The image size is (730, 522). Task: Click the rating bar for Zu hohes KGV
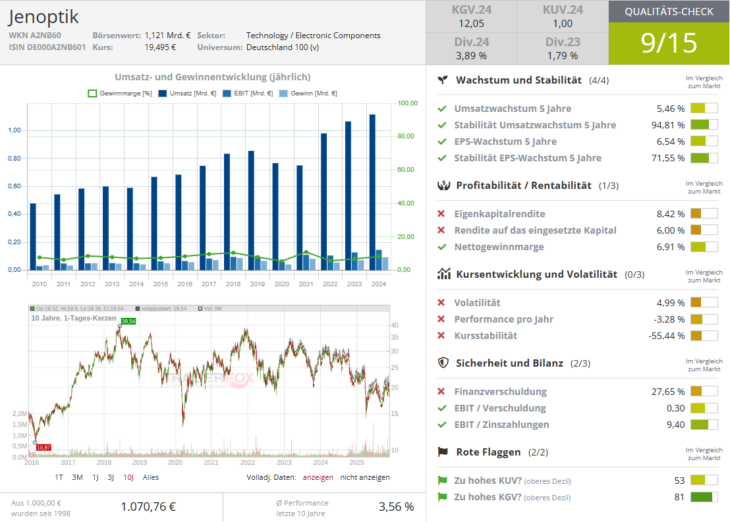703,497
